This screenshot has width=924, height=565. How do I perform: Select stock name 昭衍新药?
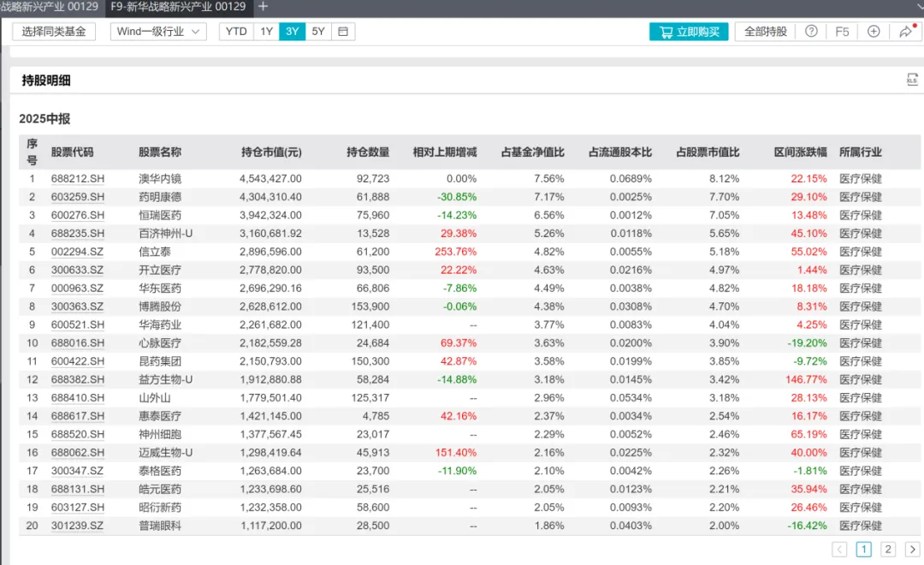tap(160, 508)
